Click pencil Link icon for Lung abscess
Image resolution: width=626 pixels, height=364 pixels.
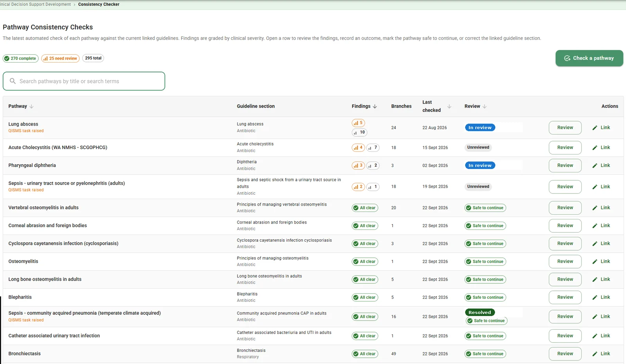coord(595,128)
